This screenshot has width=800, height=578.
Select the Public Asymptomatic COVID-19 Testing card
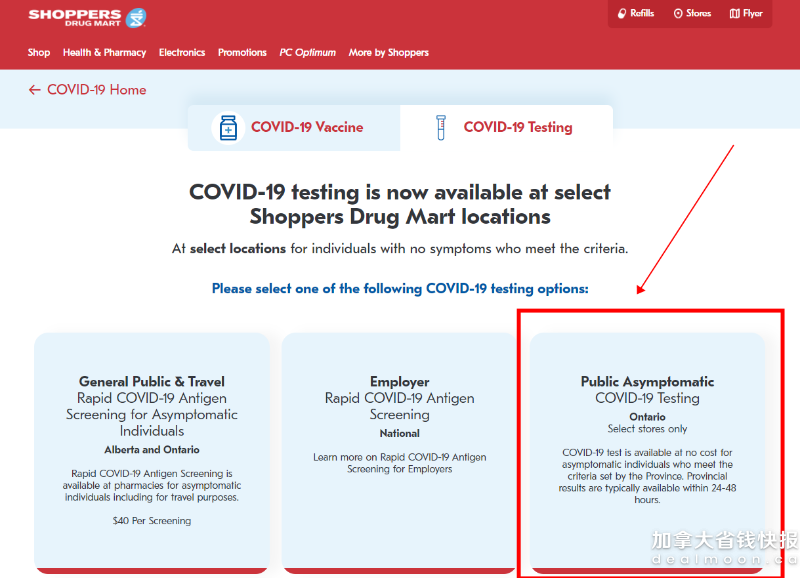click(647, 453)
